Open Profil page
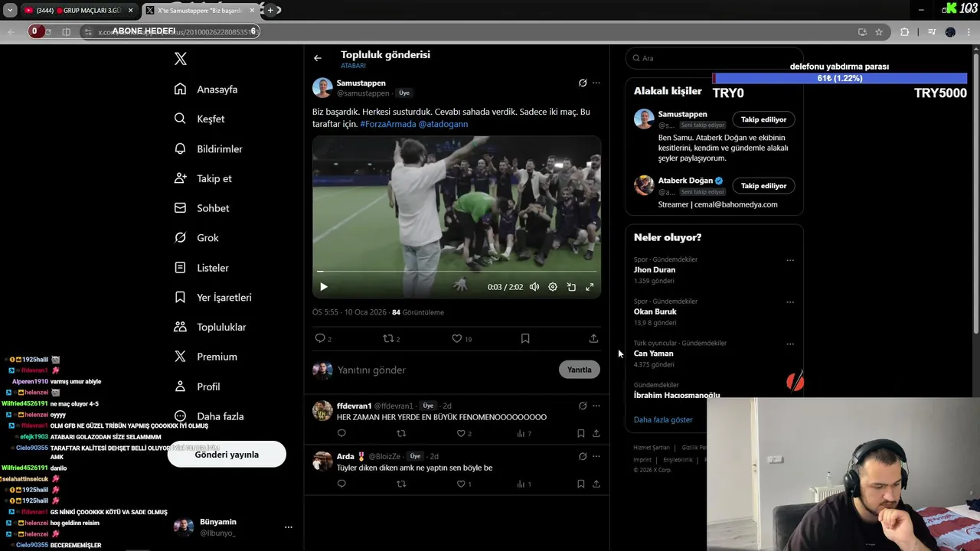 click(x=197, y=386)
